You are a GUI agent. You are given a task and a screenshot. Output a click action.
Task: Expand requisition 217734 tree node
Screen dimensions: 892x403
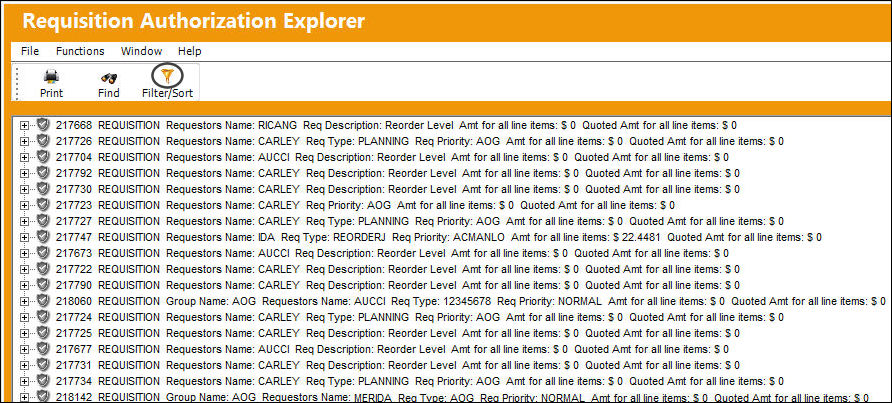[24, 381]
